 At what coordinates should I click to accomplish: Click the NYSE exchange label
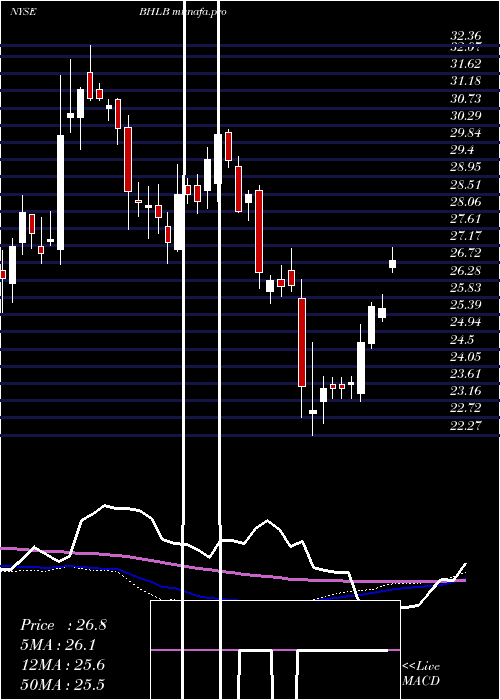[x=23, y=12]
